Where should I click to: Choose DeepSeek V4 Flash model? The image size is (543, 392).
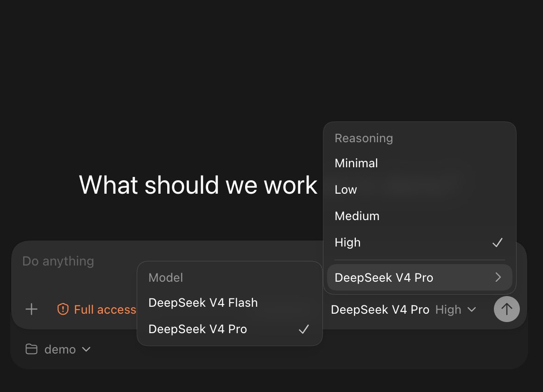230,303
